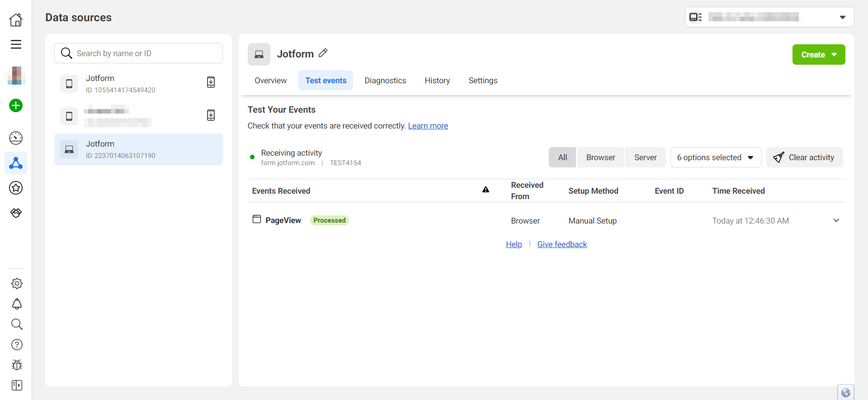Click the Clear activity button
Image resolution: width=868 pixels, height=400 pixels.
(804, 157)
